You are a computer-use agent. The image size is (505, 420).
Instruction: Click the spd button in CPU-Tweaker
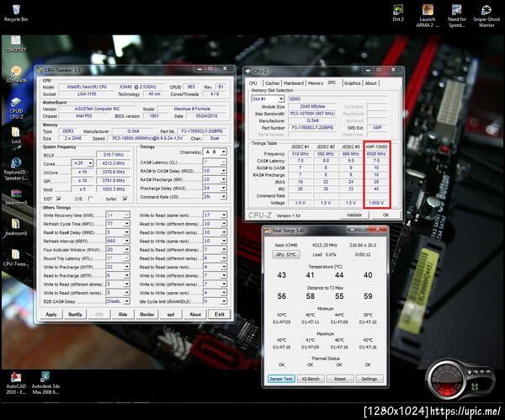tap(171, 314)
